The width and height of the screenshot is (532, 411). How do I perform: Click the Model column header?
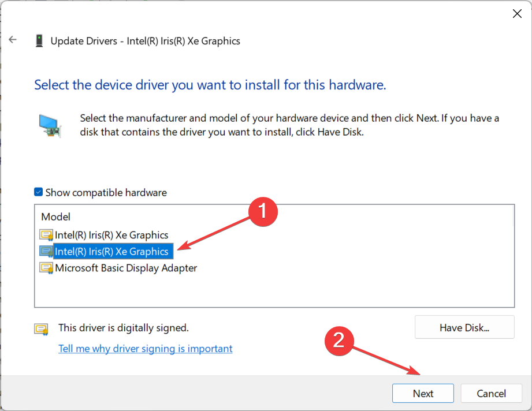55,216
